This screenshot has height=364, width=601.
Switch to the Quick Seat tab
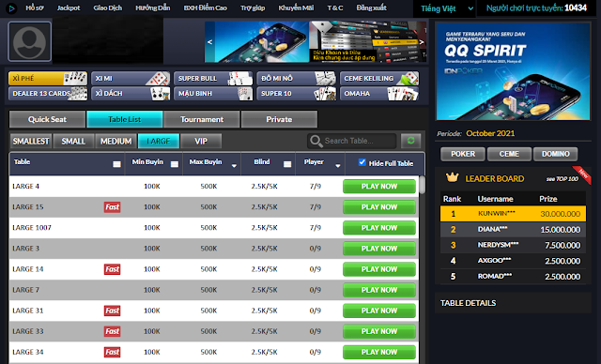47,119
